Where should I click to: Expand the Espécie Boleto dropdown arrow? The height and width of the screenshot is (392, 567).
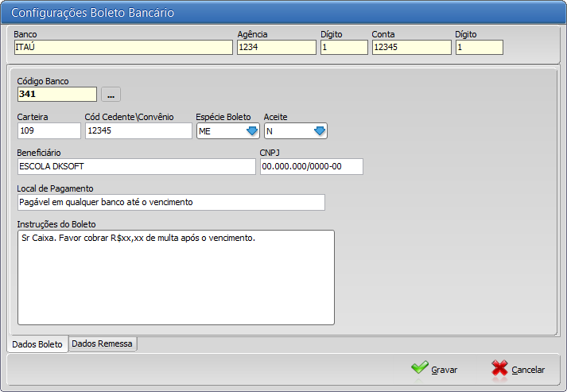pyautogui.click(x=252, y=131)
